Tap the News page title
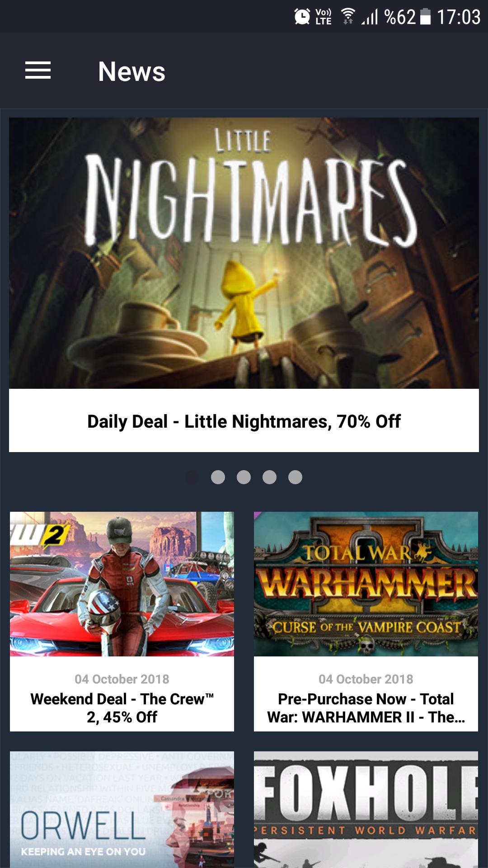The height and width of the screenshot is (868, 488). [x=132, y=71]
